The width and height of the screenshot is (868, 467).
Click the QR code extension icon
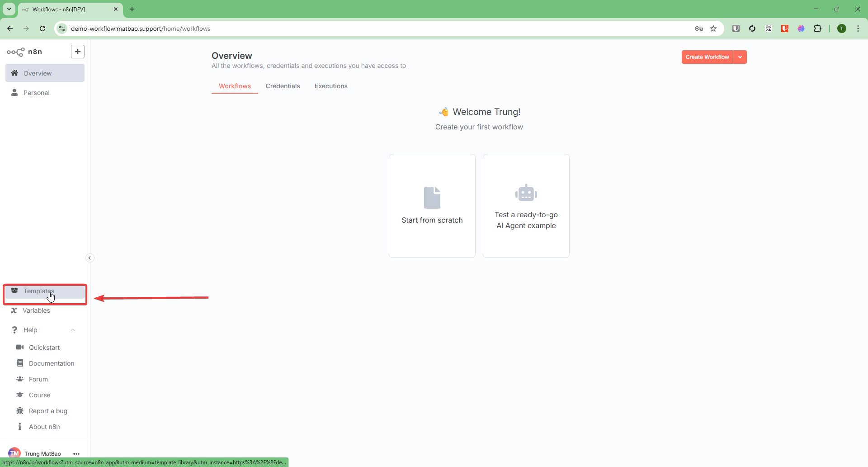pyautogui.click(x=769, y=29)
